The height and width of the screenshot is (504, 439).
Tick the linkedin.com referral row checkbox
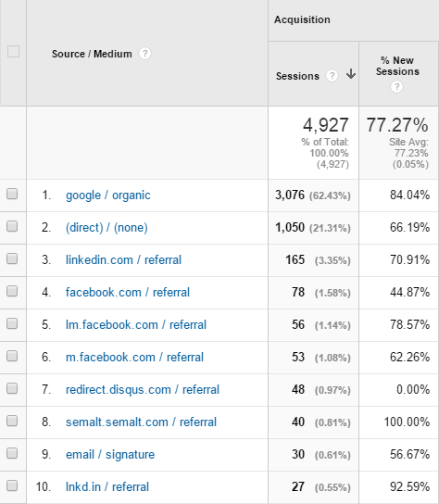coord(12,258)
